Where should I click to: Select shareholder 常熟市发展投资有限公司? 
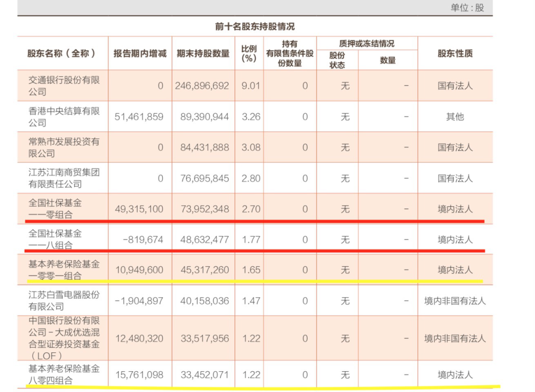click(x=64, y=148)
